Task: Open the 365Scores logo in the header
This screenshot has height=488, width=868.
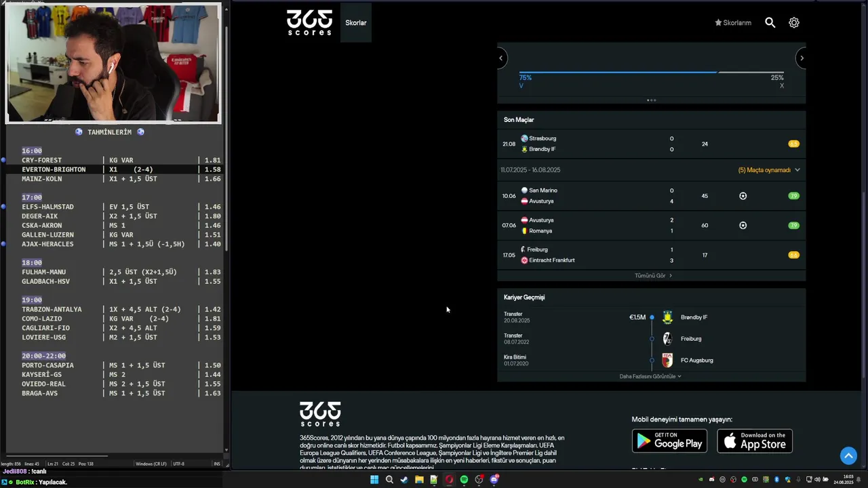Action: tap(309, 22)
